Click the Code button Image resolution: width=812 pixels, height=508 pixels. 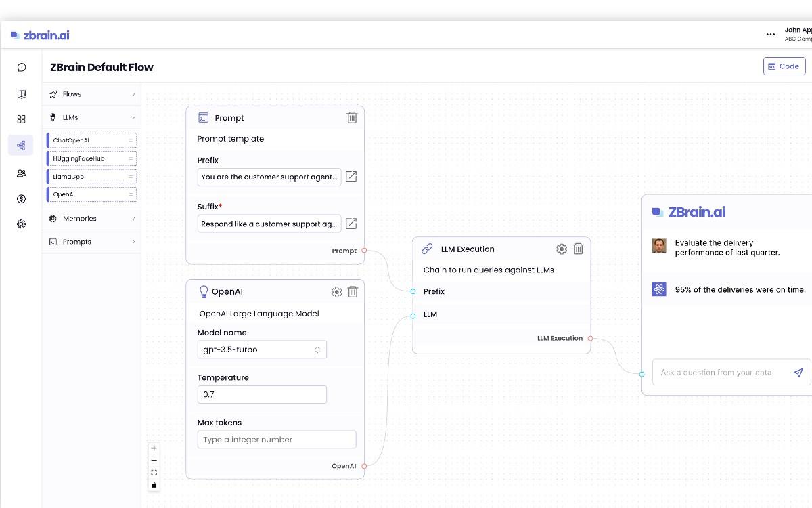coord(784,66)
